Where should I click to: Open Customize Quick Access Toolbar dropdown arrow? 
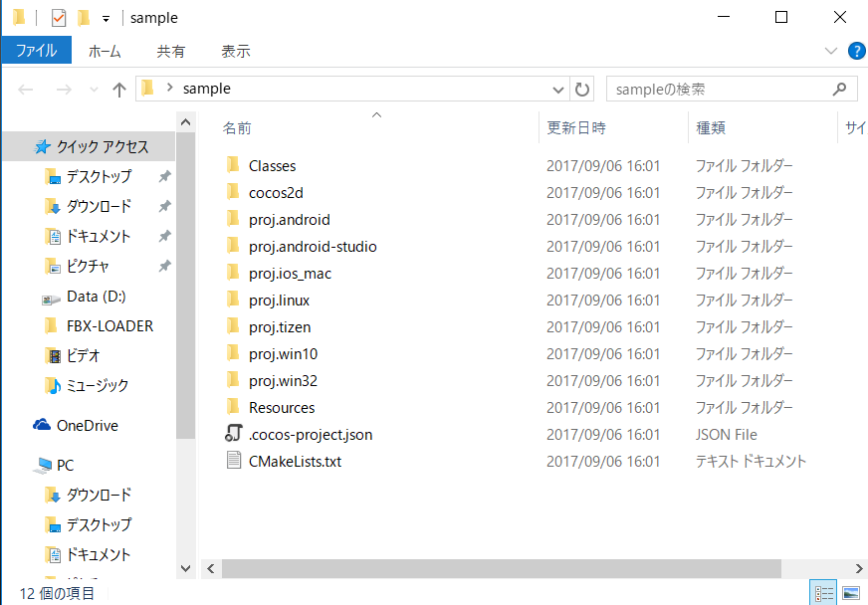106,19
